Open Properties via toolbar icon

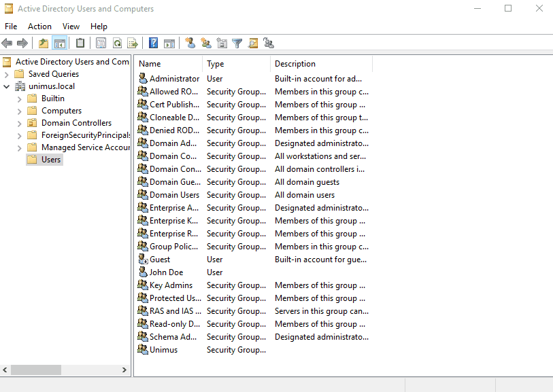[101, 43]
